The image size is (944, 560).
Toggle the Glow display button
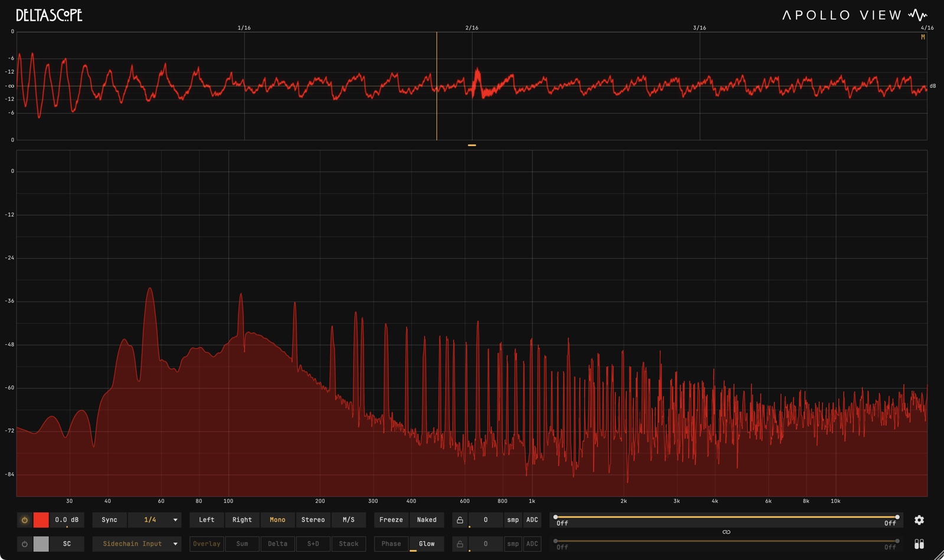tap(427, 544)
